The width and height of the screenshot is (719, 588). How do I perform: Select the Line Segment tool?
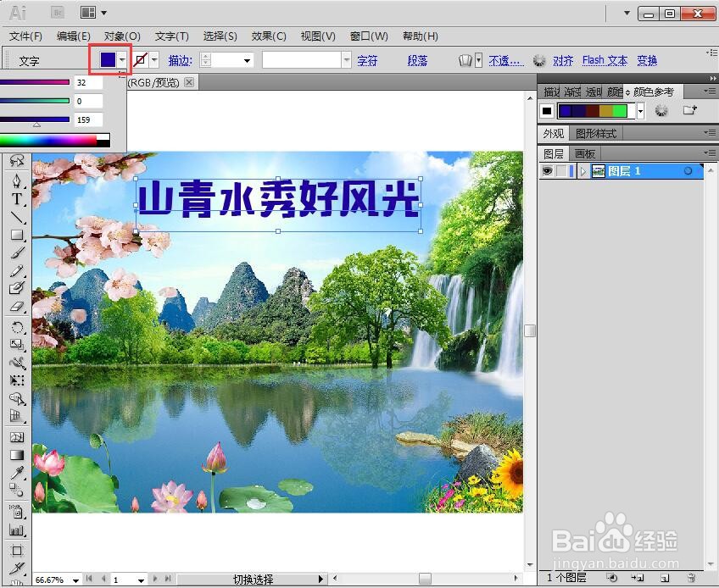tap(17, 217)
